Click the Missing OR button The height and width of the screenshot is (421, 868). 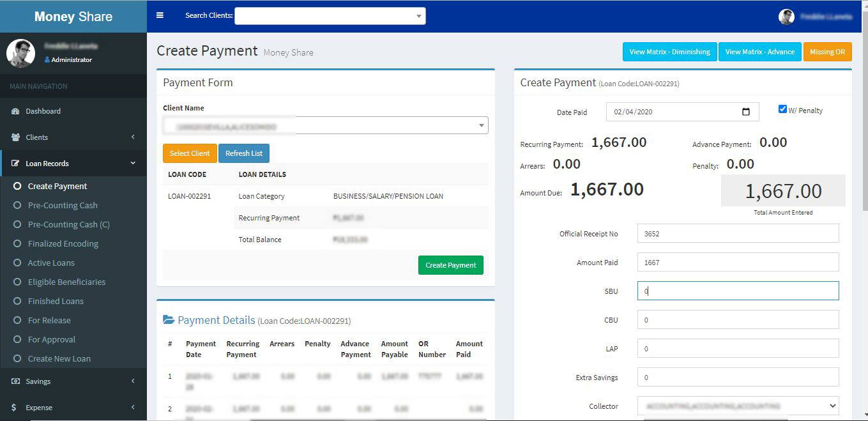click(x=827, y=52)
